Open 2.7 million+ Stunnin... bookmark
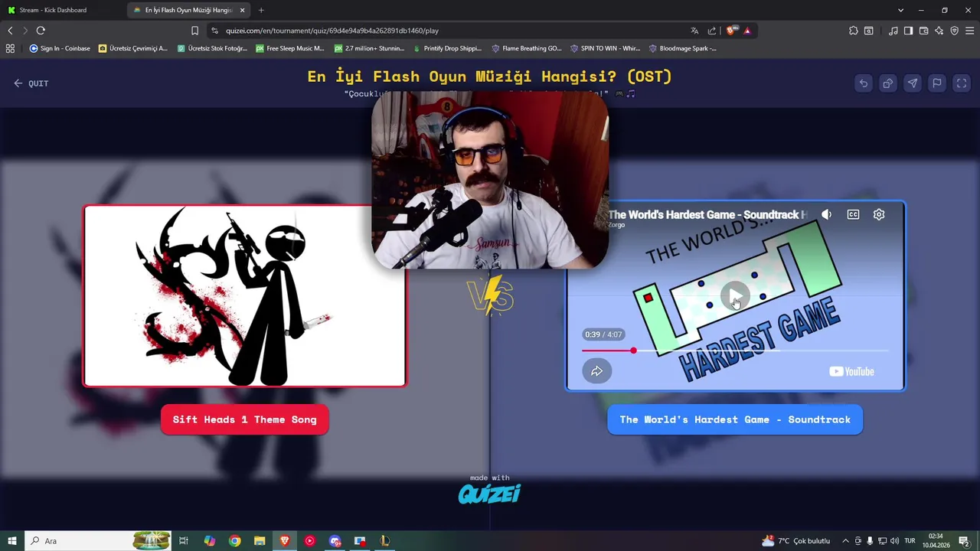The image size is (980, 551). [x=369, y=48]
